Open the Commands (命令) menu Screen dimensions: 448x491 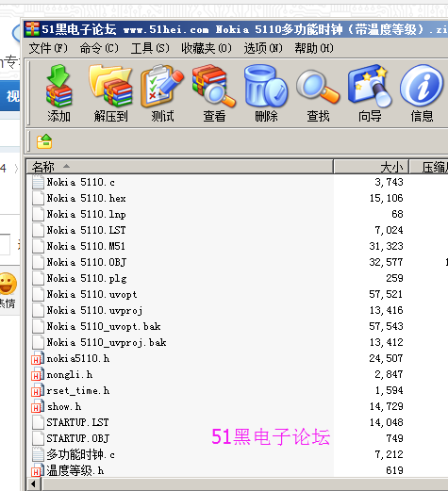(x=99, y=48)
